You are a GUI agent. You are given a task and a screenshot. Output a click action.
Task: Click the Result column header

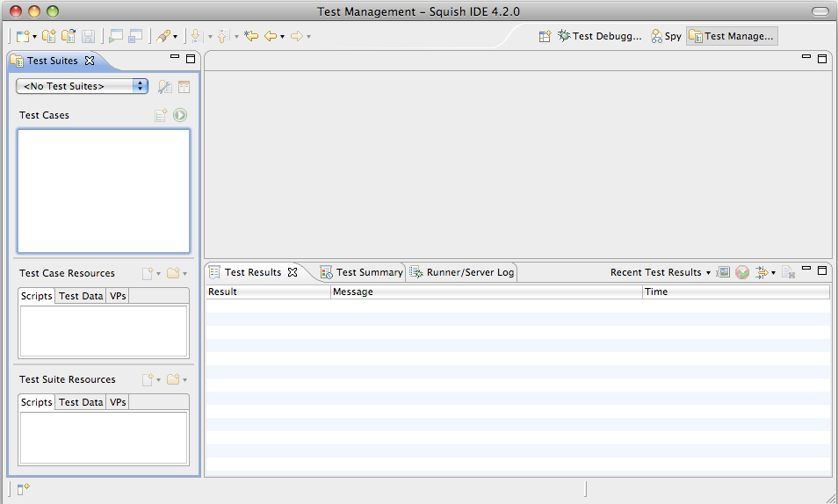[x=268, y=292]
